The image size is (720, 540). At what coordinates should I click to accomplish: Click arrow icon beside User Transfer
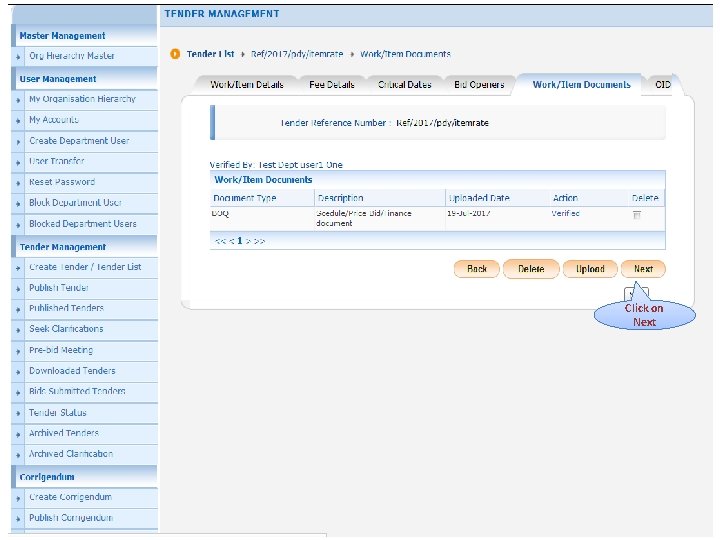(18, 163)
